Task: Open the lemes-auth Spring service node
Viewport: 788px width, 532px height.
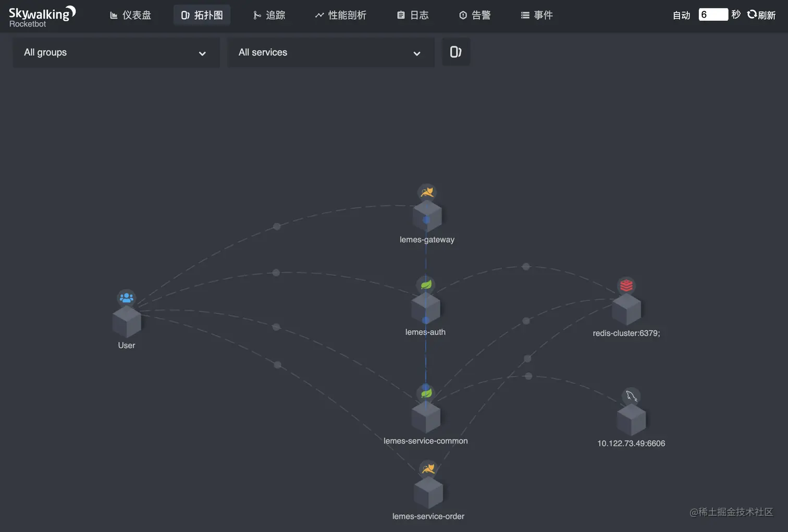Action: (425, 307)
